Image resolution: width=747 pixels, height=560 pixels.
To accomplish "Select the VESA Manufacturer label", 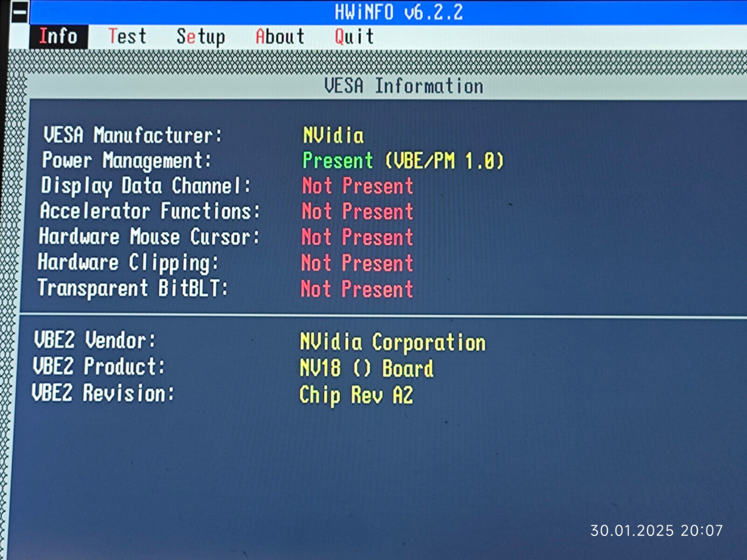I will click(133, 135).
